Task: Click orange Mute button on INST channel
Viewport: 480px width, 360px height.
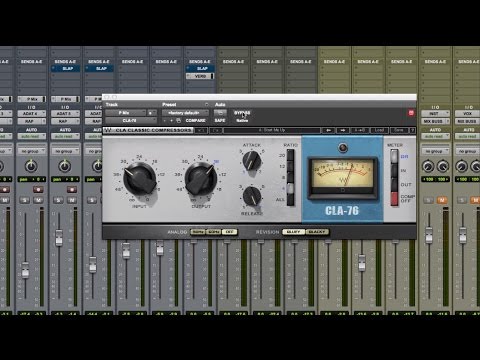Action: 442,200
